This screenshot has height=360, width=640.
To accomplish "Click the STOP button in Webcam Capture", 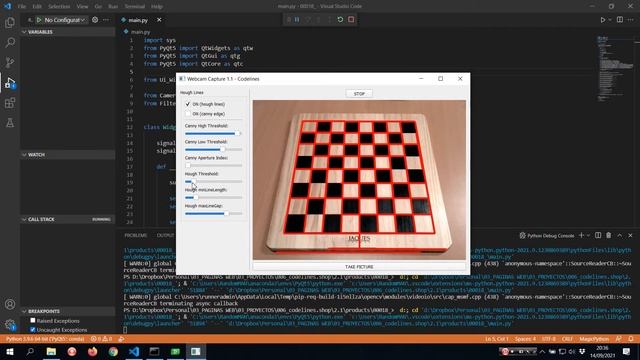I will tap(359, 94).
